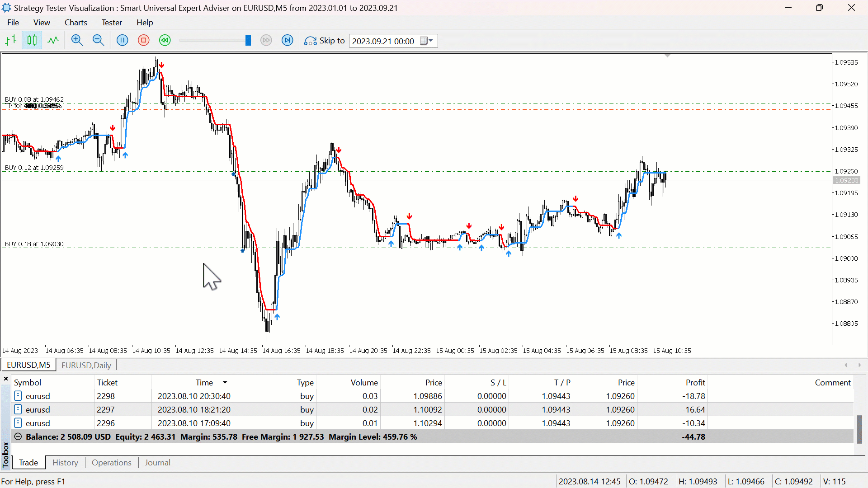Image resolution: width=868 pixels, height=488 pixels.
Task: Select trade ticket 2297 row
Action: 106,410
